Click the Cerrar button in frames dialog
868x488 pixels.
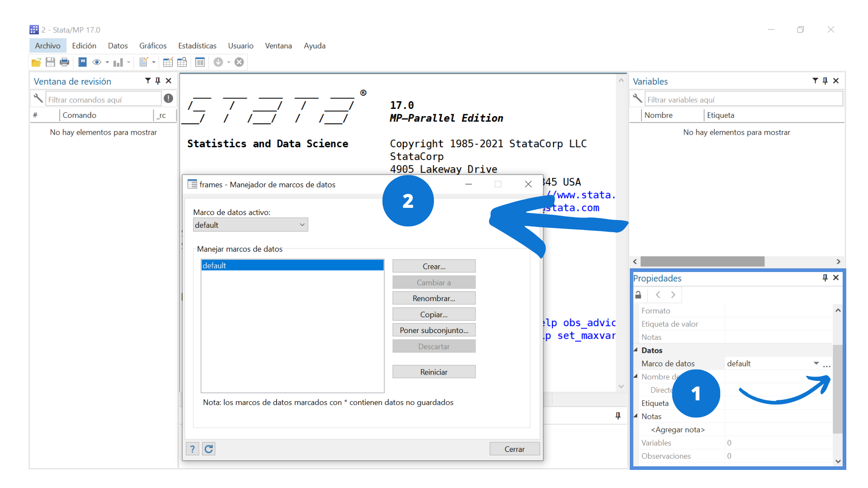(x=514, y=449)
